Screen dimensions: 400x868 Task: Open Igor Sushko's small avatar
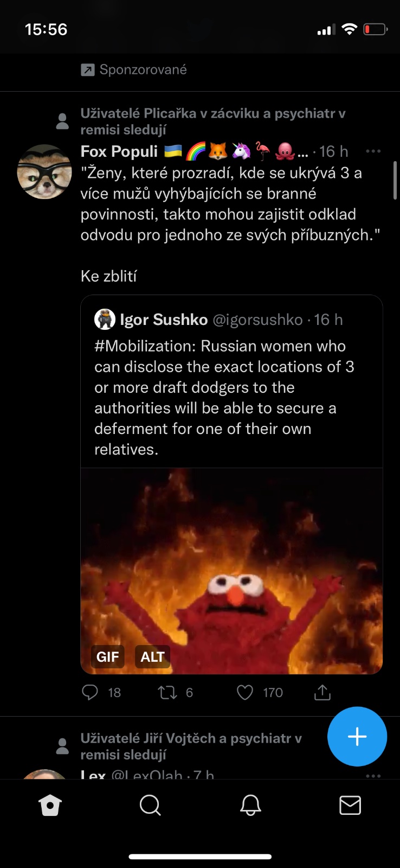coord(105,320)
